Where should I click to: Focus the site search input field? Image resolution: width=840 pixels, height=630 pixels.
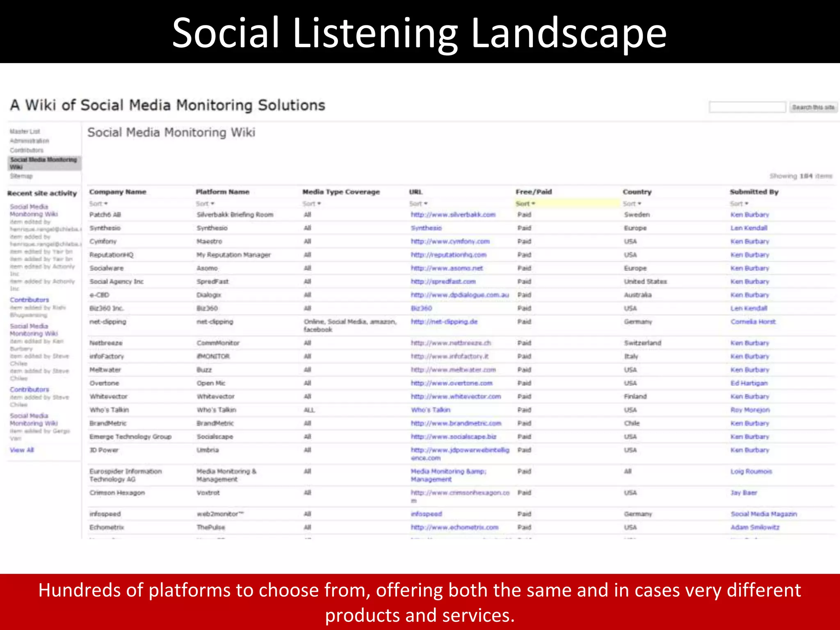(747, 107)
